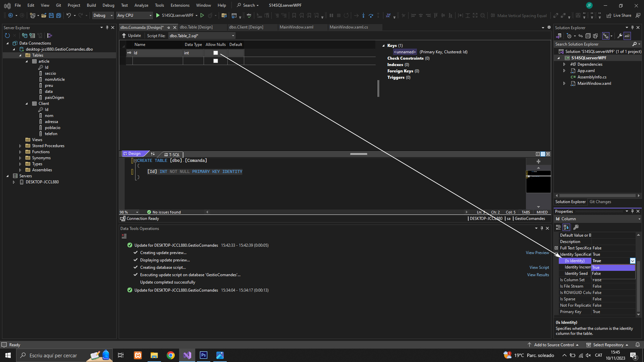The height and width of the screenshot is (362, 644).
Task: Click the Alphabetical sort icon in Properties
Action: pyautogui.click(x=566, y=227)
